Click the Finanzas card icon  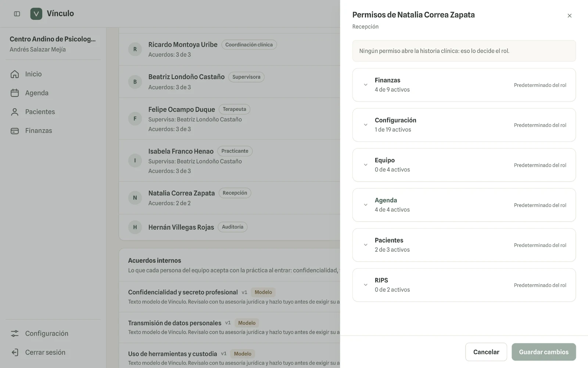(15, 131)
